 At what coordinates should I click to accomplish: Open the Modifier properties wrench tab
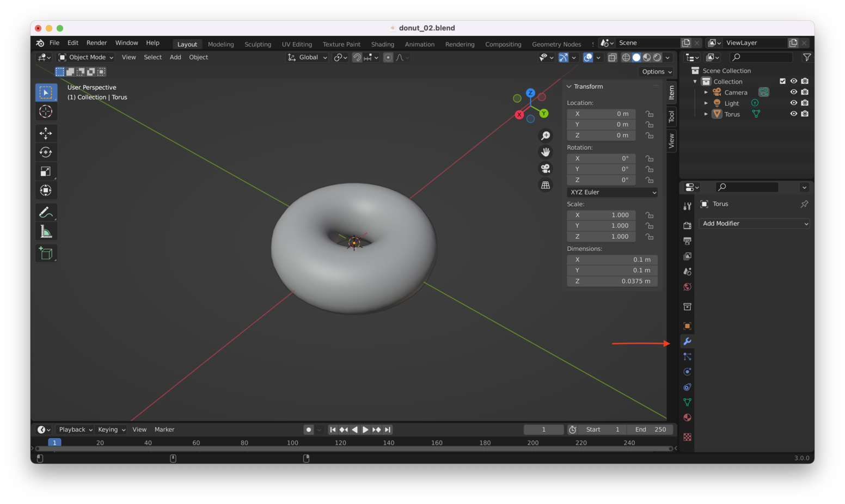687,341
